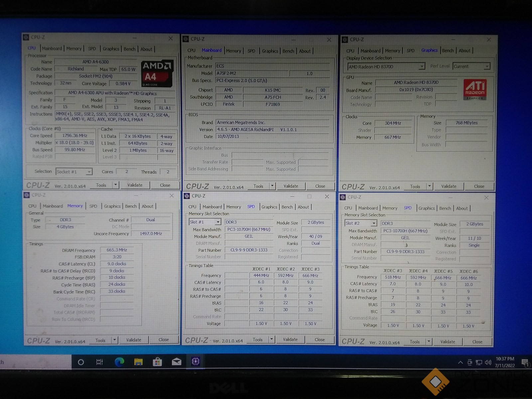Show hidden system tray icons
The width and height of the screenshot is (532, 399).
461,362
